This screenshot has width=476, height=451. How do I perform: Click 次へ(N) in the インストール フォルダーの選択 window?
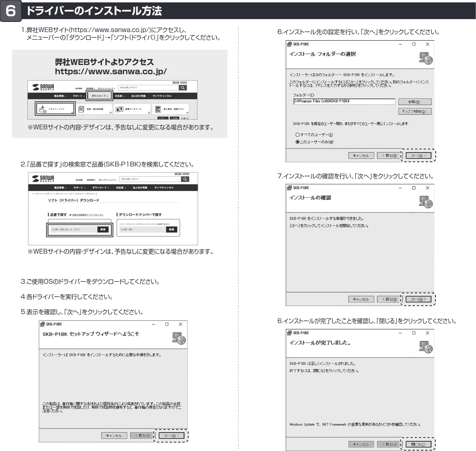click(418, 155)
